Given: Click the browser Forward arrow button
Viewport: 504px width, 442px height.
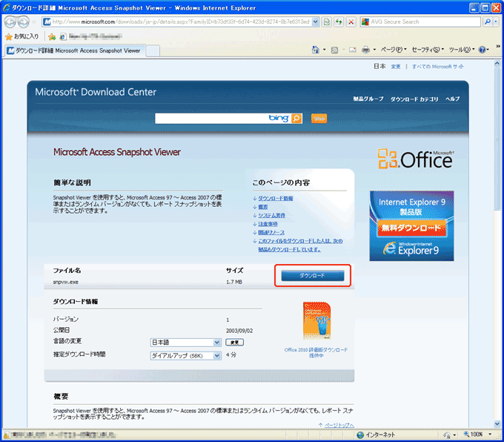Looking at the screenshot, I should [23, 22].
